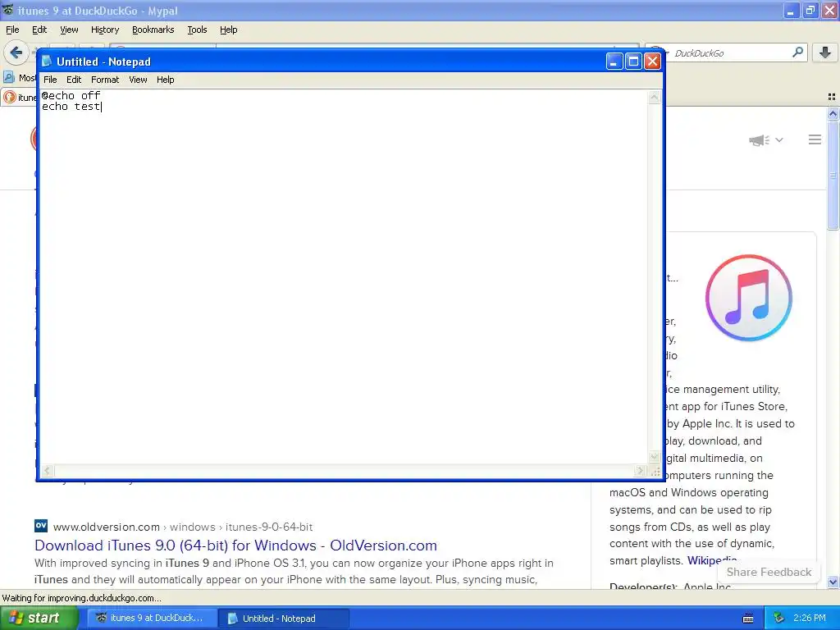Image resolution: width=840 pixels, height=630 pixels.
Task: Click the browser page scrollbar up arrow
Action: 833,113
